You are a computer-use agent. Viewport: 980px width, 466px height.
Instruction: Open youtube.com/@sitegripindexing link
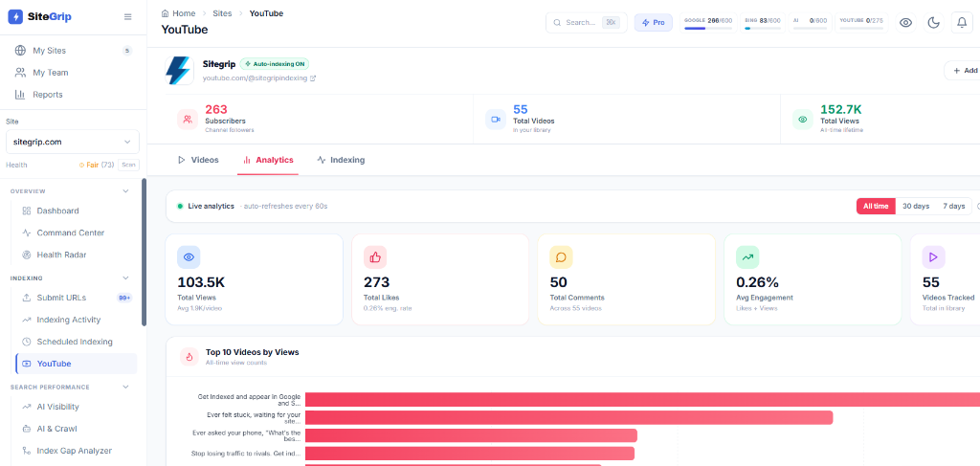coord(255,78)
